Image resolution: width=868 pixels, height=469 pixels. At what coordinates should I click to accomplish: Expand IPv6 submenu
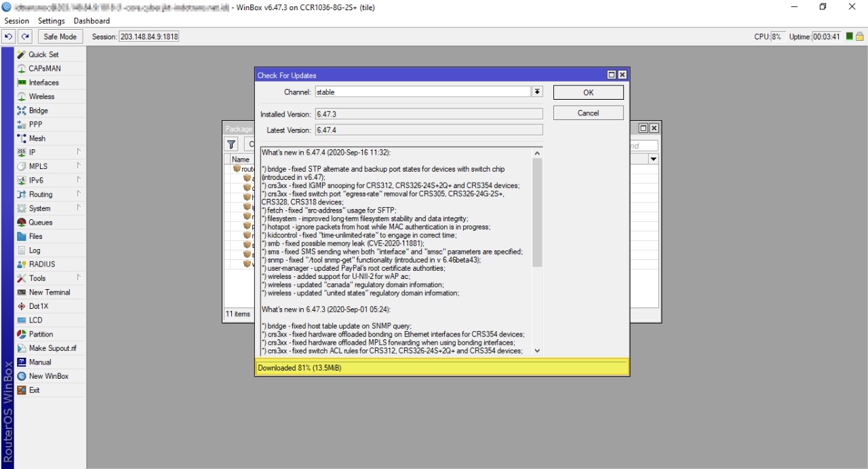tap(79, 181)
